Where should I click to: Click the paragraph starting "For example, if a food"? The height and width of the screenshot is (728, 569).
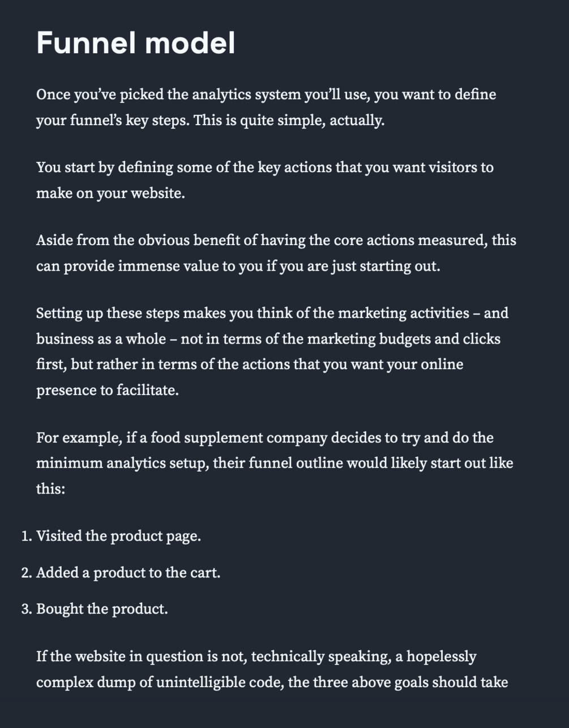(275, 463)
